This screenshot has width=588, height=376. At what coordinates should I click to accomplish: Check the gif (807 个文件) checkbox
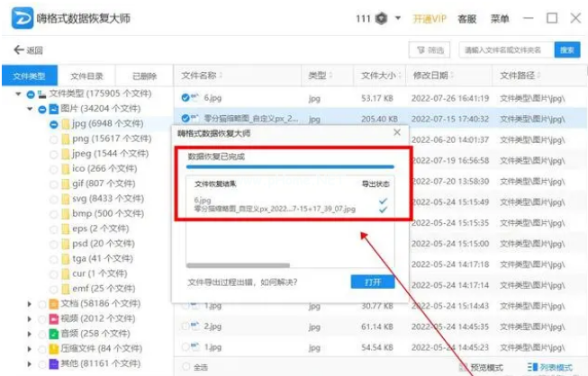[54, 184]
